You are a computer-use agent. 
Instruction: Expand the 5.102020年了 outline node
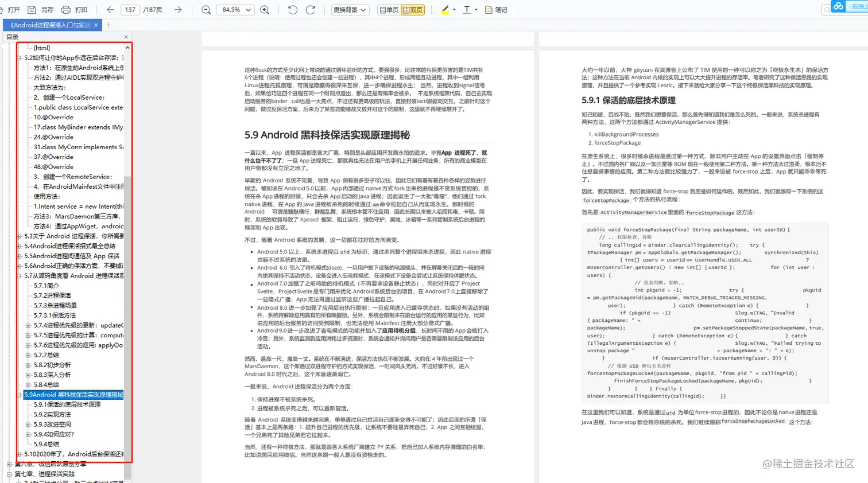click(x=19, y=454)
